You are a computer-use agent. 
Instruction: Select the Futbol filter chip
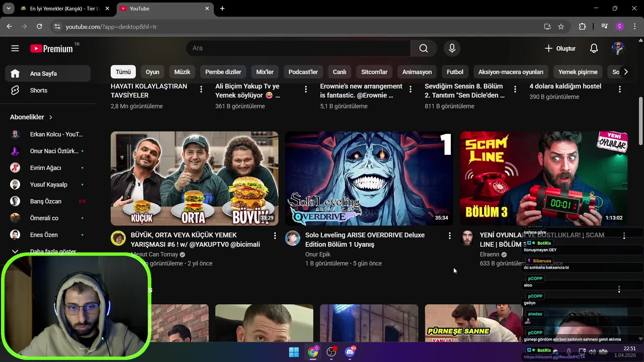point(455,72)
